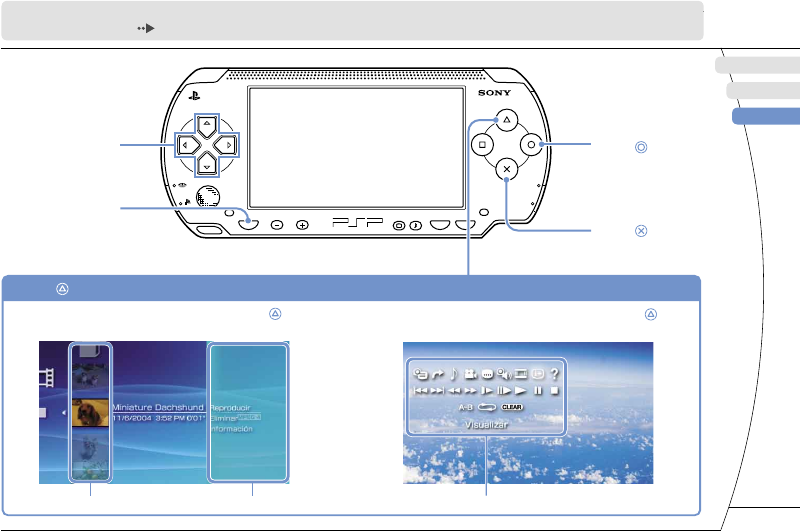Select the highlighted blue tab on right edge
The height and width of the screenshot is (531, 800).
pos(766,116)
